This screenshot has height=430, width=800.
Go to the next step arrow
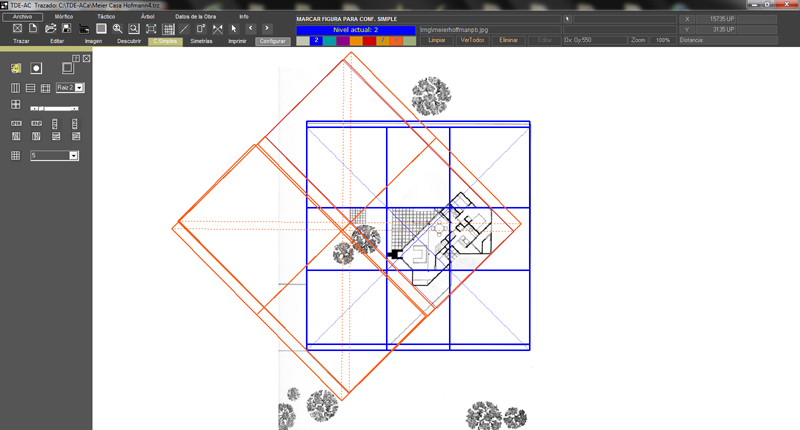pos(267,29)
